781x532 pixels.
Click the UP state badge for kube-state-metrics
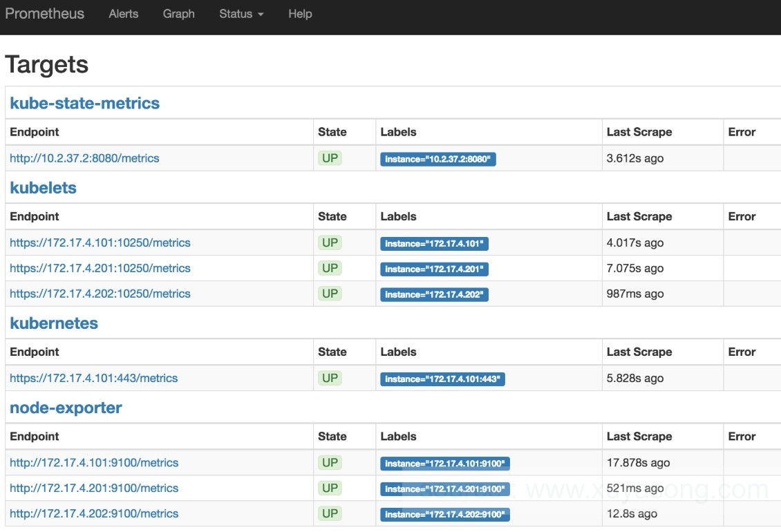(x=330, y=158)
